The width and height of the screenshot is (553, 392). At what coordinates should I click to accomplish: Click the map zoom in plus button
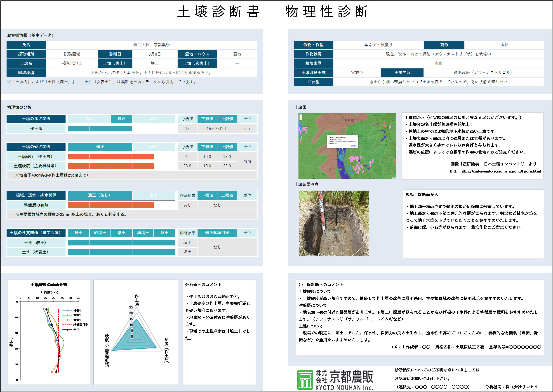coord(301,116)
